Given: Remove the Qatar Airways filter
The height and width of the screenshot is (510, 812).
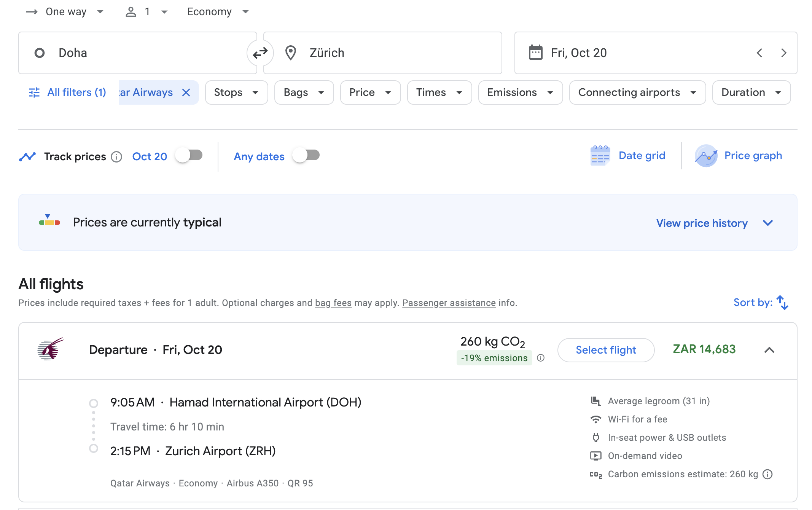Looking at the screenshot, I should tap(186, 92).
